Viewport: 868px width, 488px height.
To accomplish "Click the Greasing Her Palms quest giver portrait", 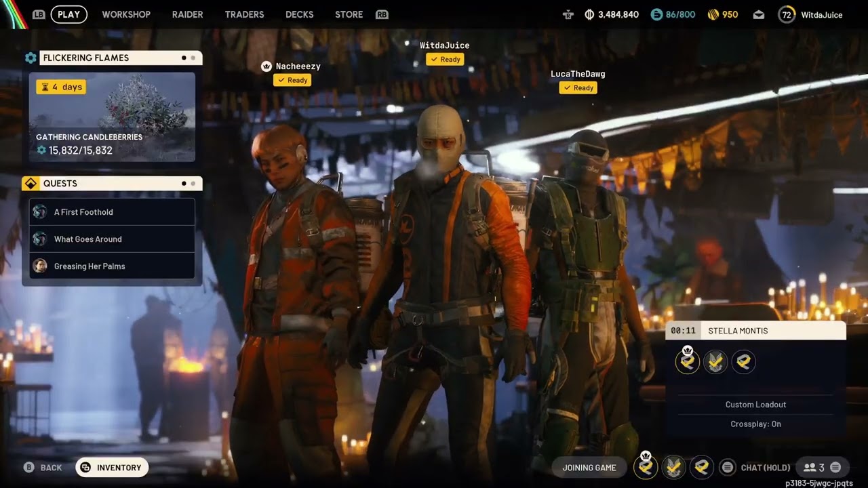I will click(x=40, y=266).
